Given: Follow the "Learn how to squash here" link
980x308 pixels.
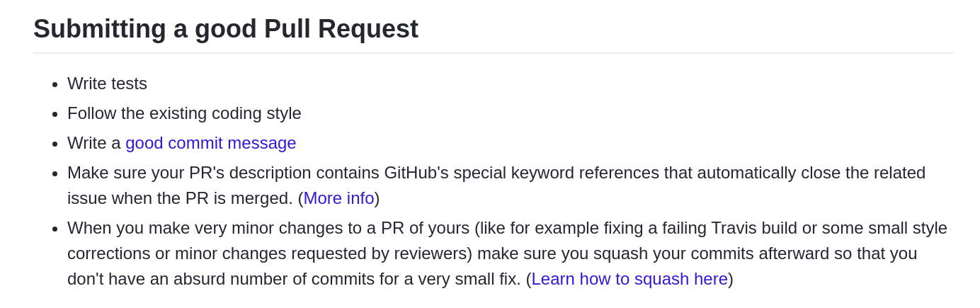Looking at the screenshot, I should pos(629,279).
